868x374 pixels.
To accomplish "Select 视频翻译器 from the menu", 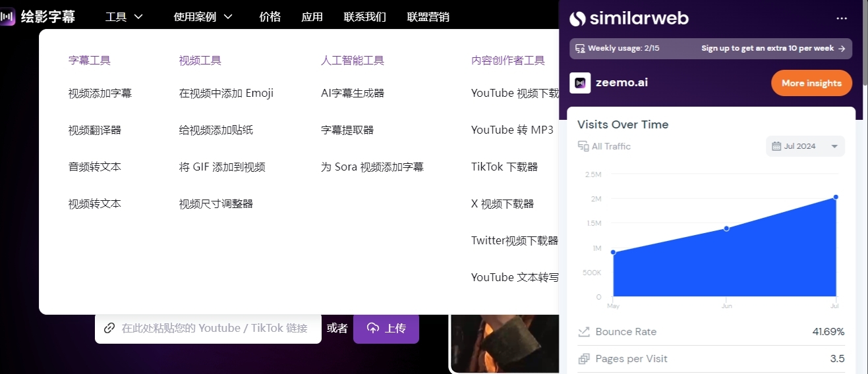I will [x=95, y=130].
